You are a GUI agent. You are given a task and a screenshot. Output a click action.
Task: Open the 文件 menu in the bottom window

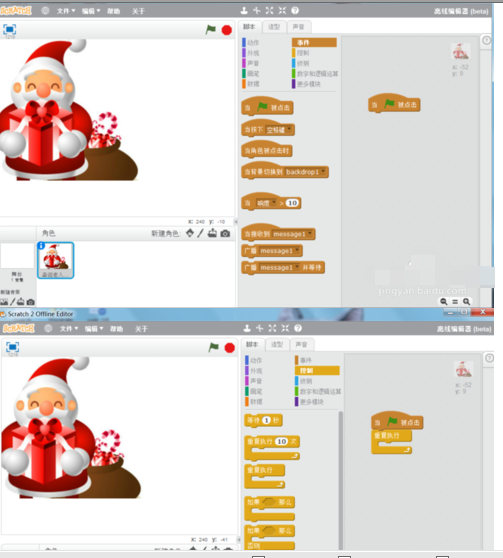(x=69, y=328)
